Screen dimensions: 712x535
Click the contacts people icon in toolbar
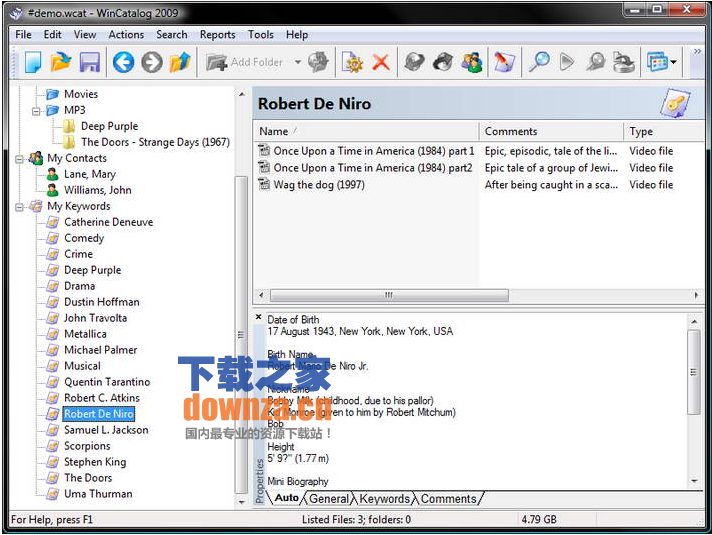472,62
